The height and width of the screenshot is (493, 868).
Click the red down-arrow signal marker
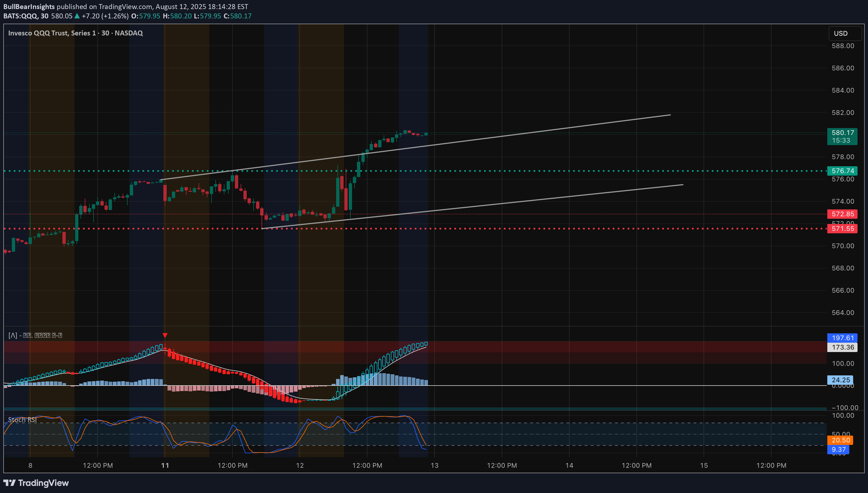click(x=165, y=335)
